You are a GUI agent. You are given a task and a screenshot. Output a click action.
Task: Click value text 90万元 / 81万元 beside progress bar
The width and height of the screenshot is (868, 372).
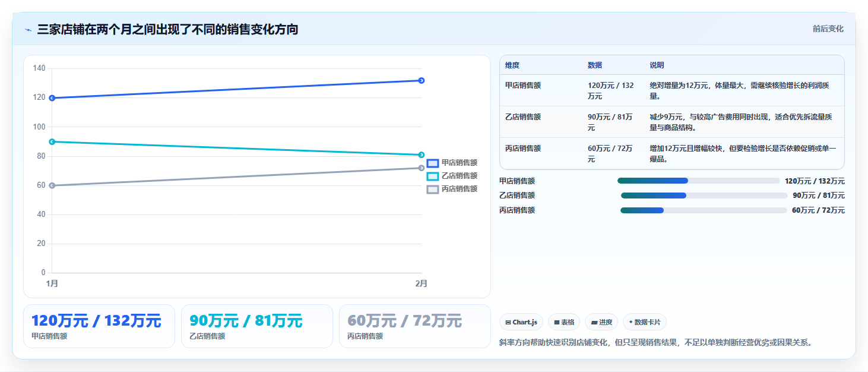[819, 196]
